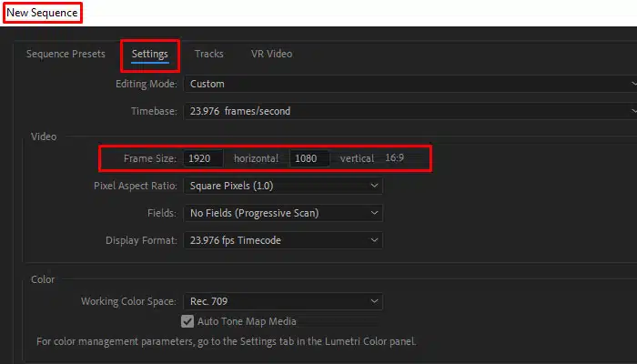Image resolution: width=637 pixels, height=364 pixels.
Task: Open the Working Color Space dropdown
Action: [x=283, y=301]
